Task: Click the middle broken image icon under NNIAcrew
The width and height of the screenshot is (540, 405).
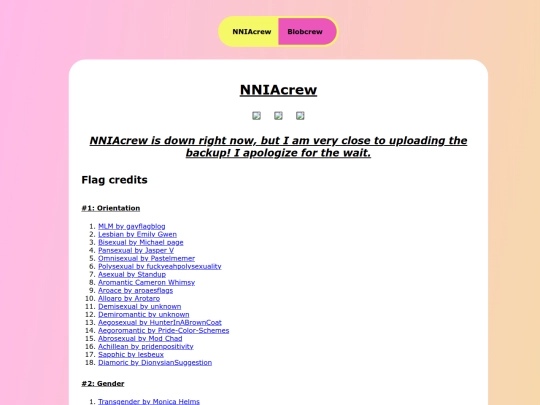Action: [x=278, y=116]
